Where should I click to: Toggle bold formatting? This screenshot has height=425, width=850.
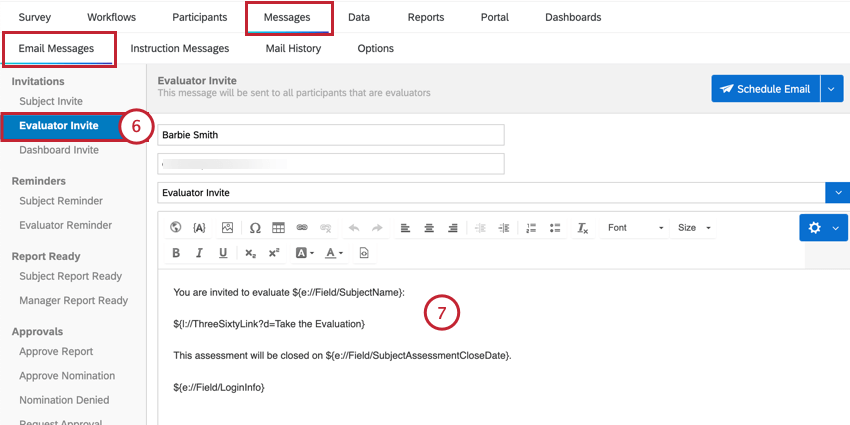pos(176,253)
